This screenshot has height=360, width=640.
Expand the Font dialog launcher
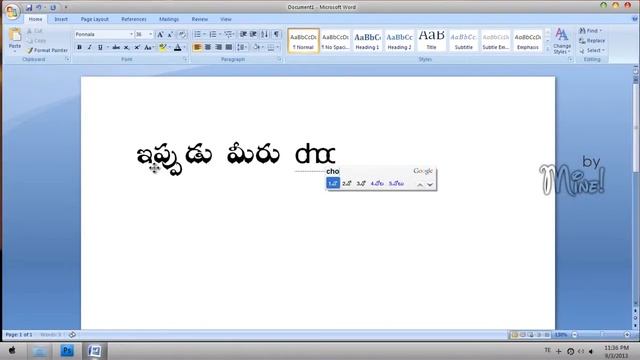pyautogui.click(x=185, y=60)
